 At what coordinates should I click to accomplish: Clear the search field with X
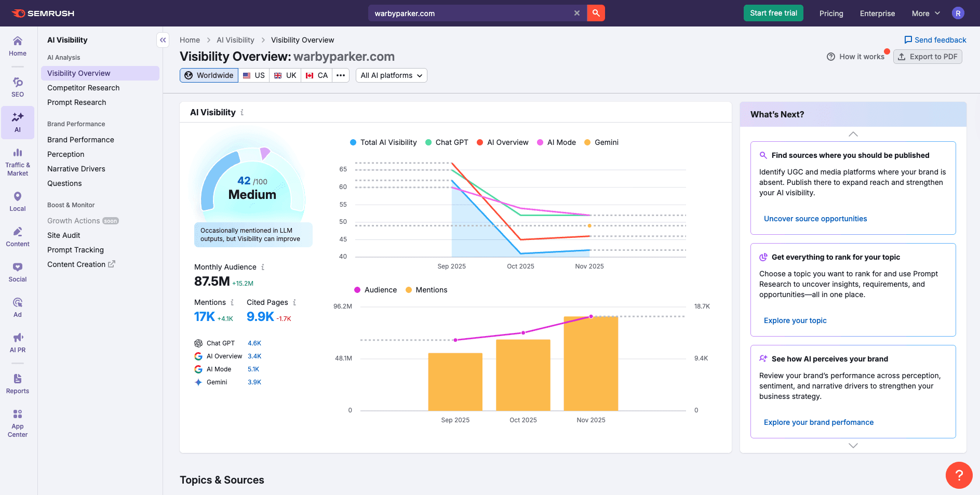tap(577, 13)
